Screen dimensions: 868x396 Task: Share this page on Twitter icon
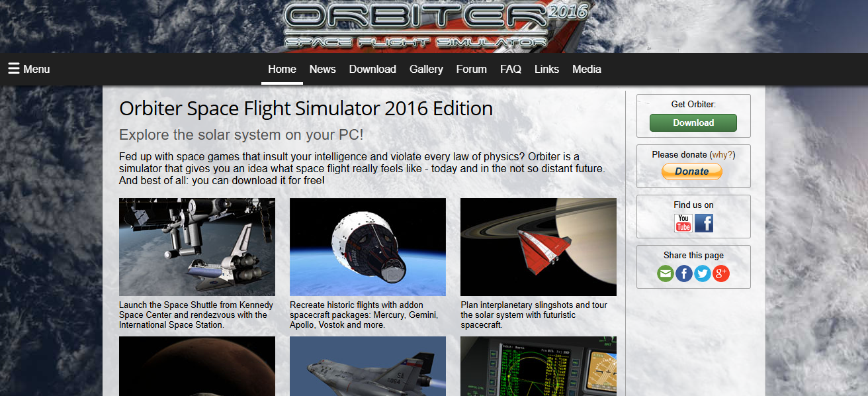tap(703, 273)
